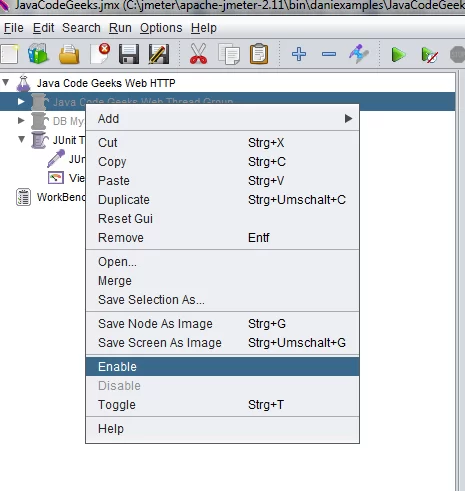Open the Add submenu arrow
Viewport: 465px width, 491px height.
(348, 119)
